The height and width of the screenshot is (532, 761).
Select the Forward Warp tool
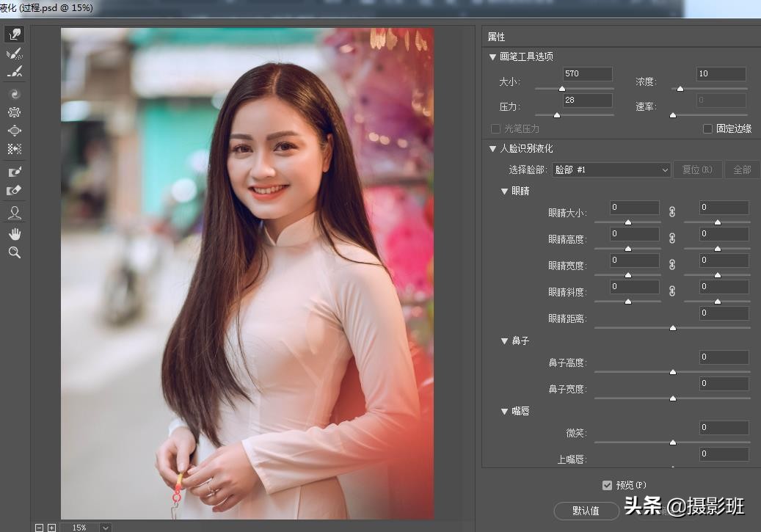click(x=15, y=34)
